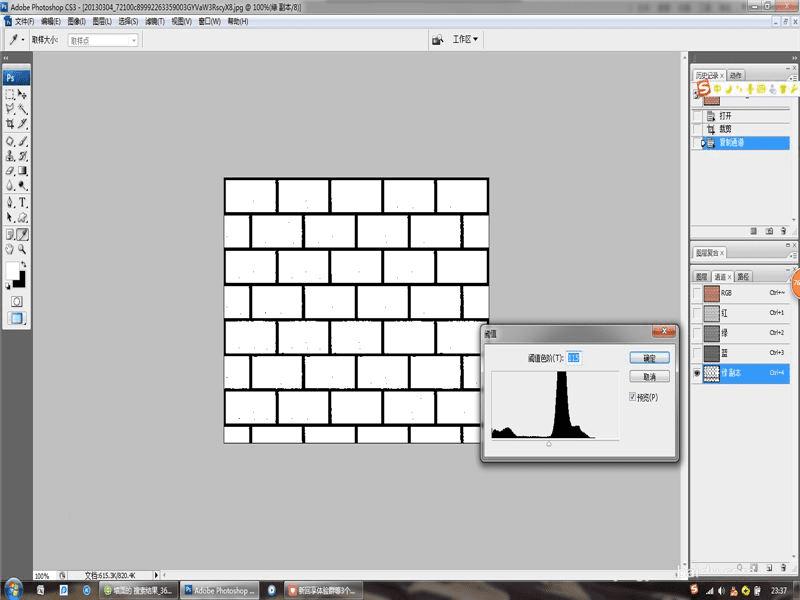Open the Filter menu
Screen dimensions: 800x600
tap(155, 21)
